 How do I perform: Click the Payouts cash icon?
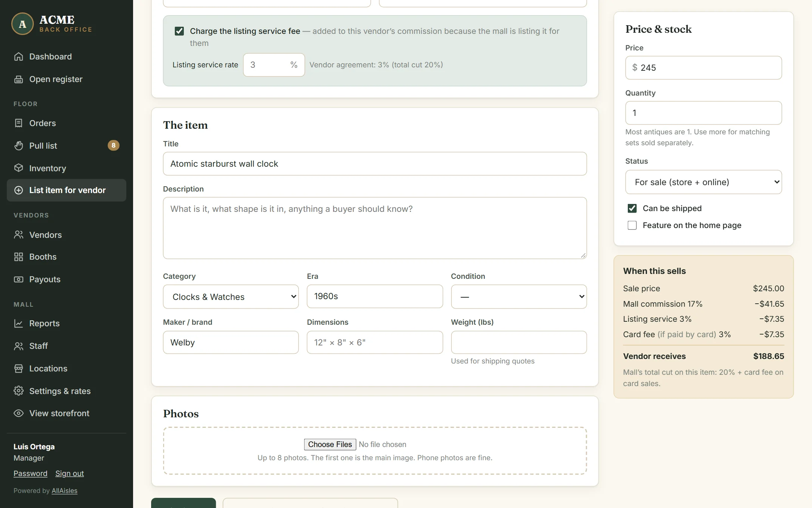[x=18, y=279]
